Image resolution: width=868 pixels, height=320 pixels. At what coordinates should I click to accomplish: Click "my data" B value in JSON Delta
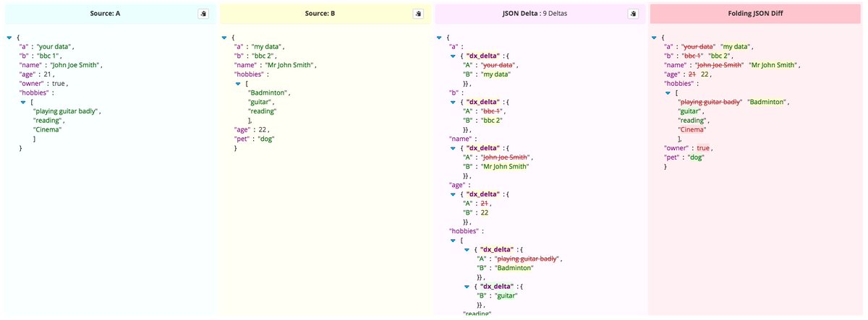click(x=495, y=74)
